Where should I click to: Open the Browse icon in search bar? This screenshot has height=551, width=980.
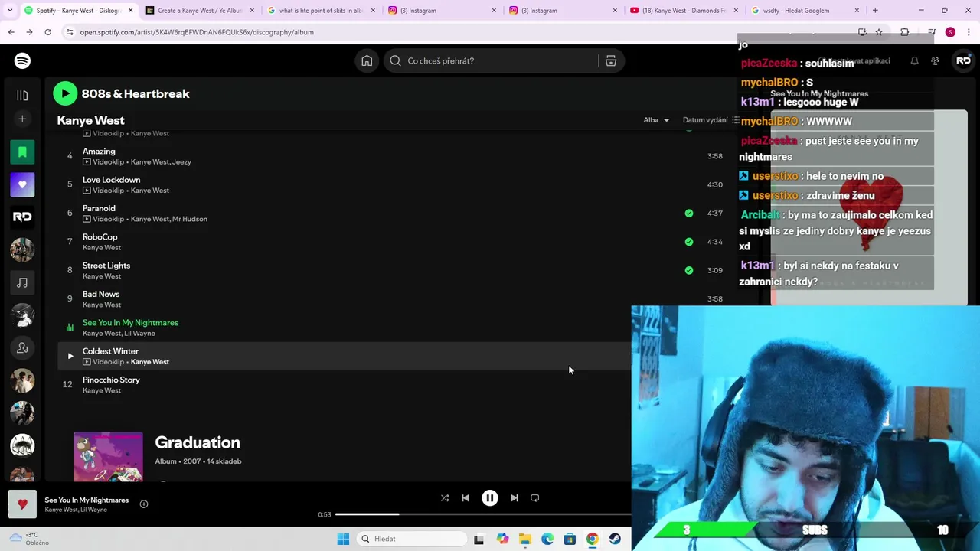coord(611,60)
